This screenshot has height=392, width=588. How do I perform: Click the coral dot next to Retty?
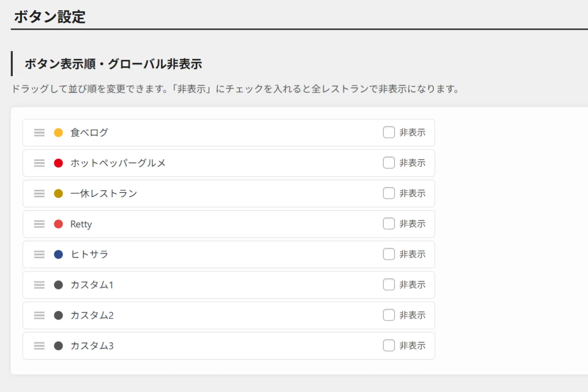click(x=58, y=224)
